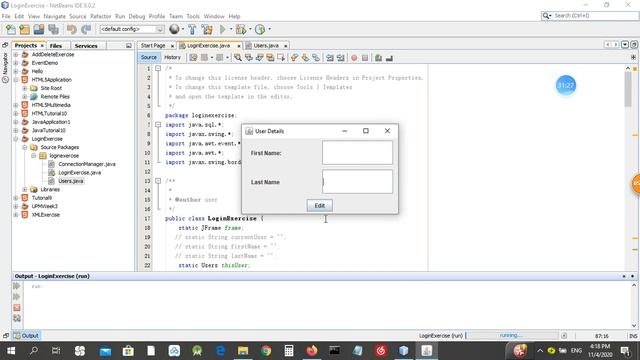
Task: Click the Save All toolbar icon
Action: [53, 29]
